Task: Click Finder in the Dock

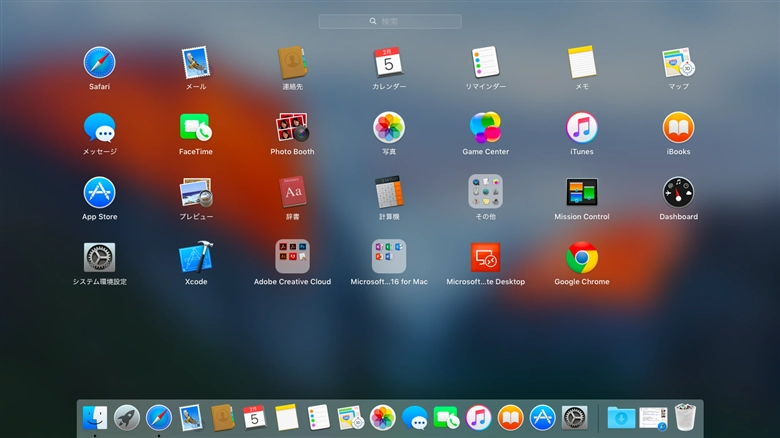Action: [x=95, y=417]
